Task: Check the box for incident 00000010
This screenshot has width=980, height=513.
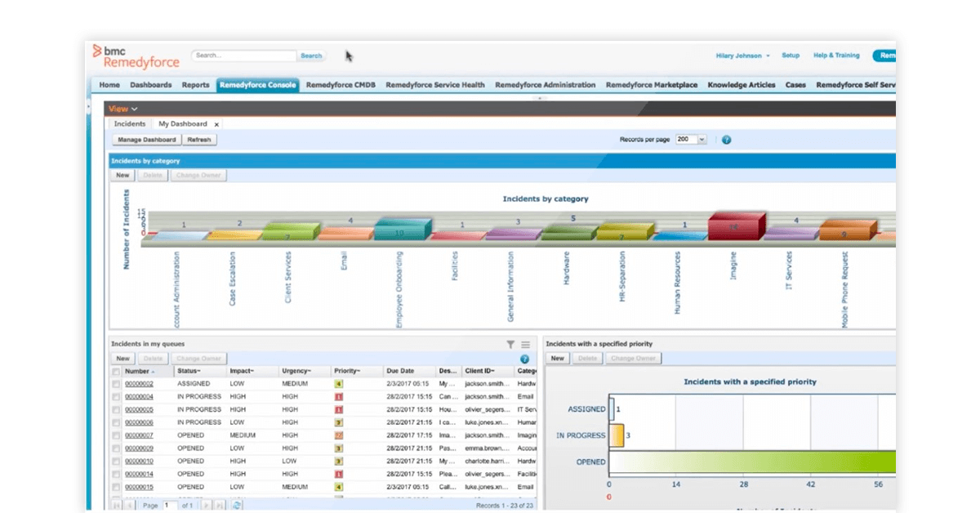Action: pos(116,462)
